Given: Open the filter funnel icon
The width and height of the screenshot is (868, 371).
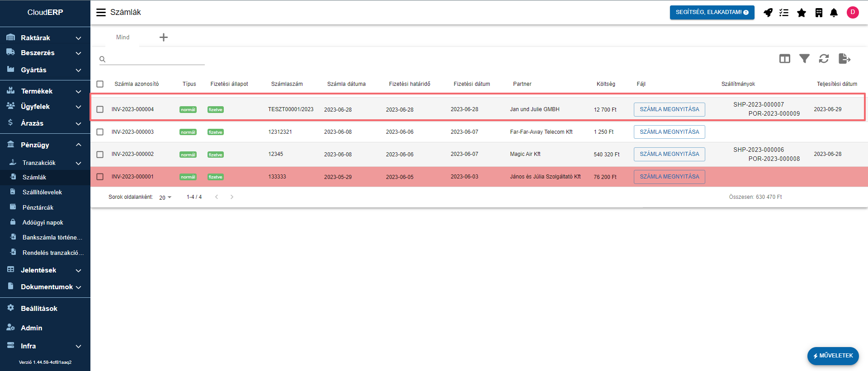Looking at the screenshot, I should (x=804, y=59).
